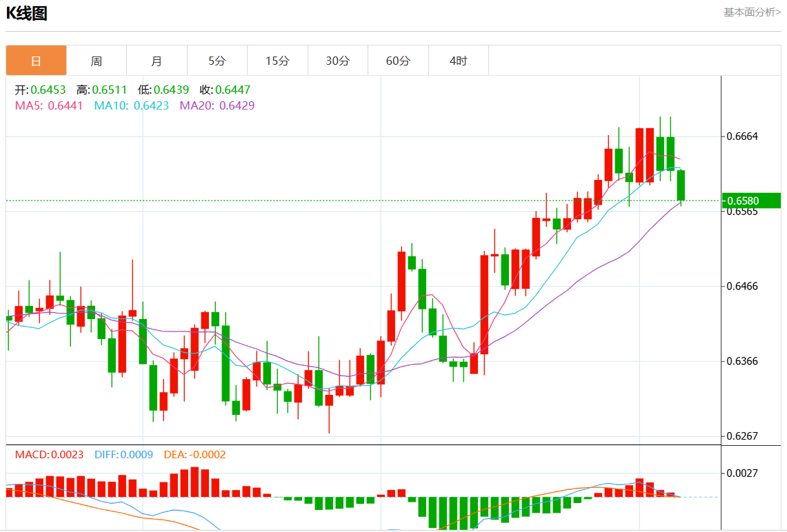The image size is (787, 532).
Task: Click the K线图 heading
Action: coord(27,13)
